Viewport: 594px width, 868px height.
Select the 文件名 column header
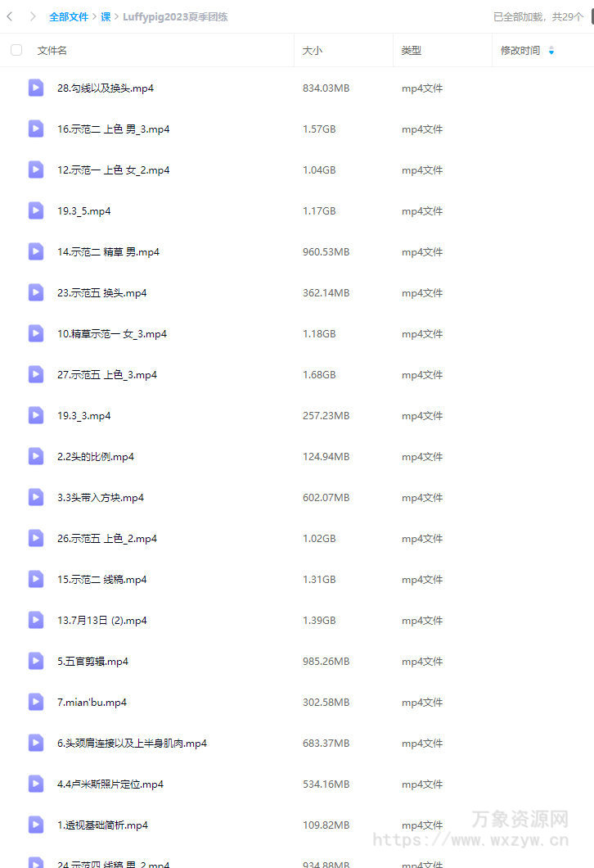(x=52, y=51)
